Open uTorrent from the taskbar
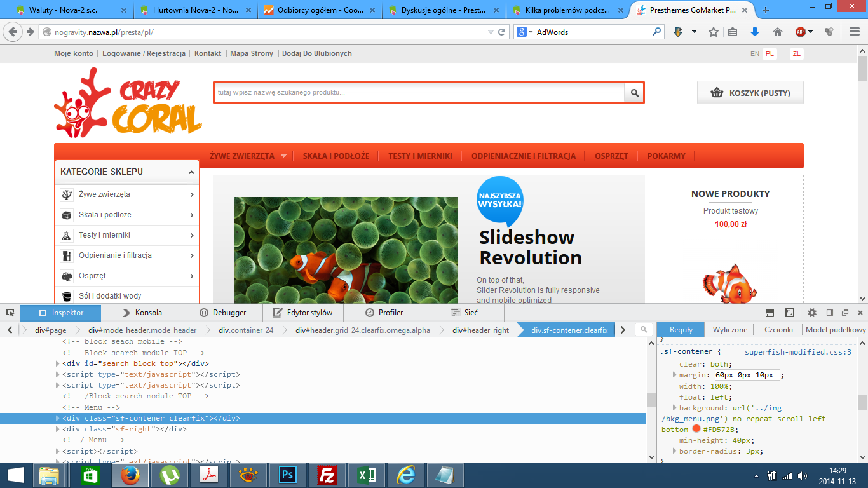The width and height of the screenshot is (868, 488). point(169,475)
